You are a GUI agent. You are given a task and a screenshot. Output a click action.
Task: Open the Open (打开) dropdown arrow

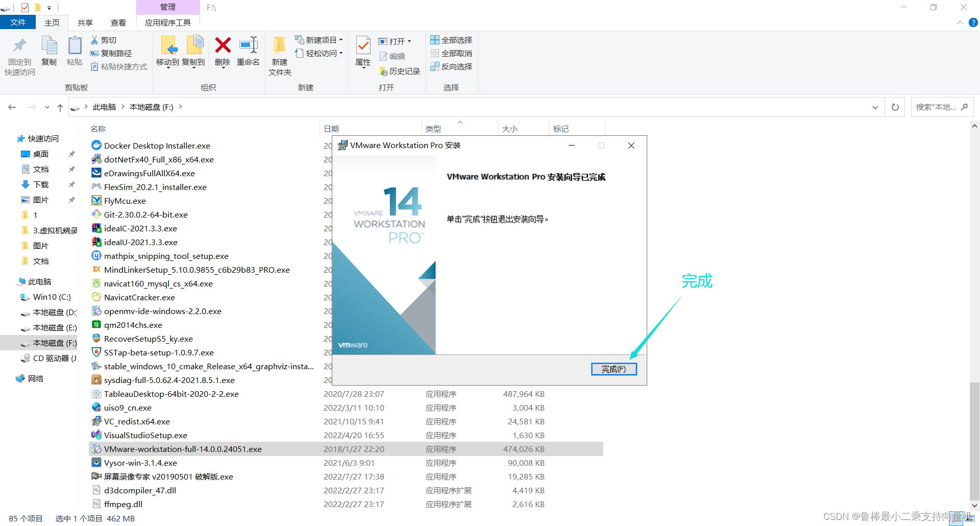click(x=409, y=41)
